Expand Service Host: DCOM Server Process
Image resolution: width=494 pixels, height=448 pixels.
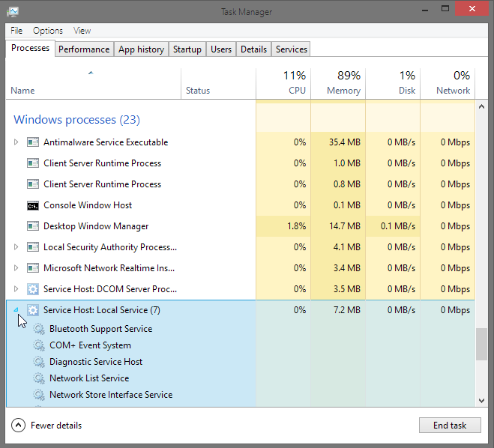click(16, 289)
